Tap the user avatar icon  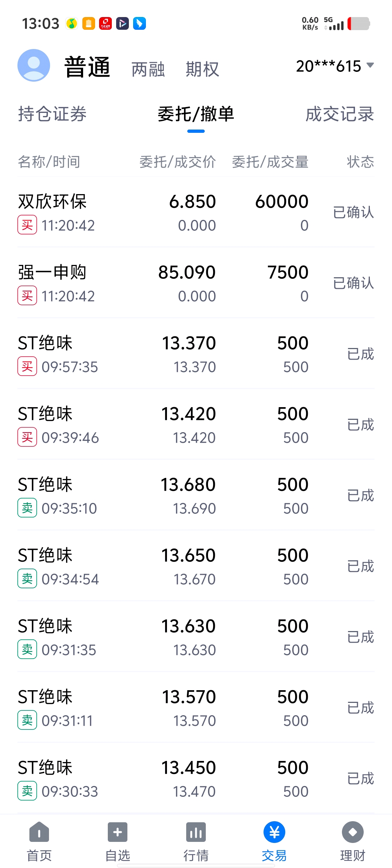click(34, 65)
